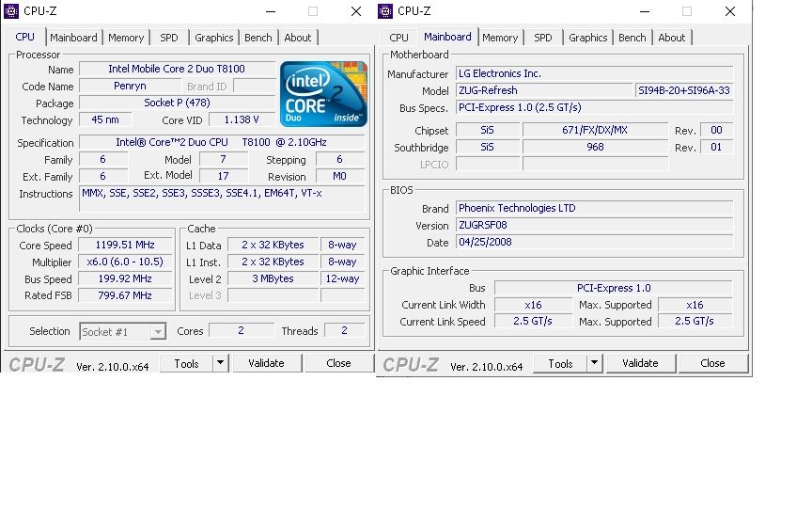Viewport: 812px width, 508px height.
Task: Select Bench tab in the right window
Action: [x=632, y=38]
